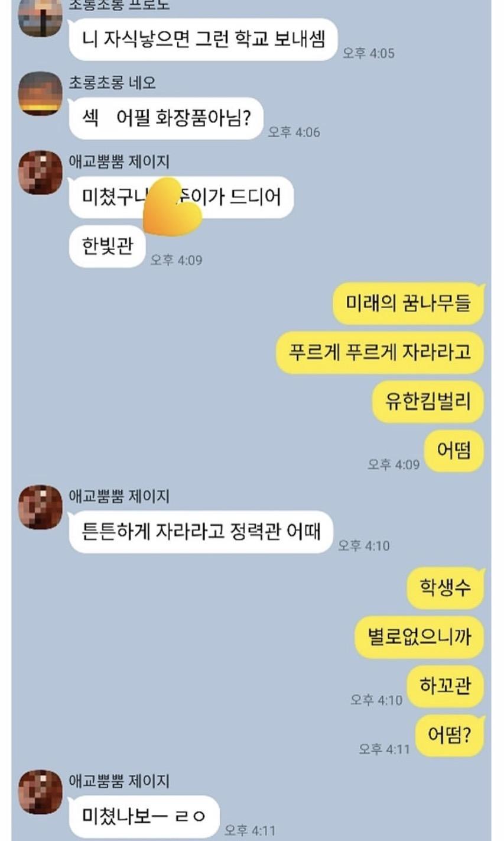Tap the 하꼬관 message bubble
The width and height of the screenshot is (504, 841).
pyautogui.click(x=446, y=686)
